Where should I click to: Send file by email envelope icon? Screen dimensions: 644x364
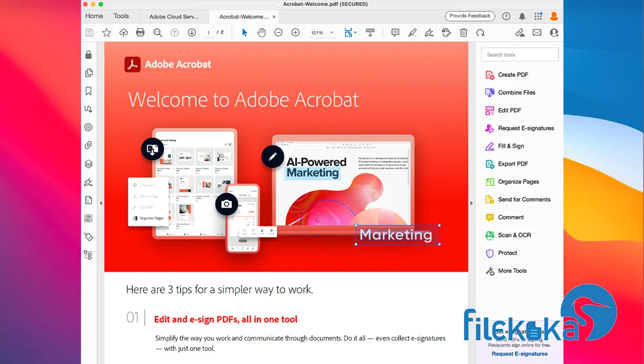[537, 33]
